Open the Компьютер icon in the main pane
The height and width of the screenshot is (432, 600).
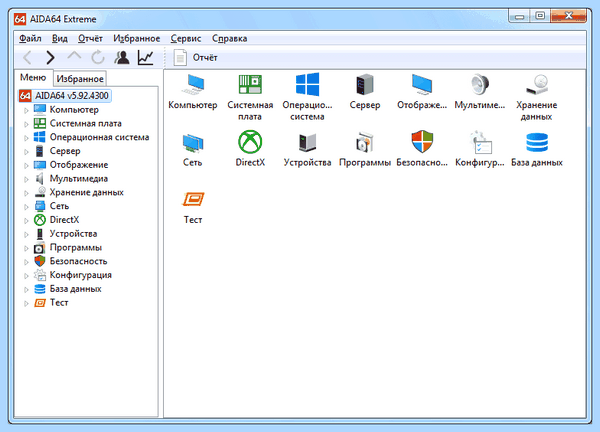coord(193,85)
